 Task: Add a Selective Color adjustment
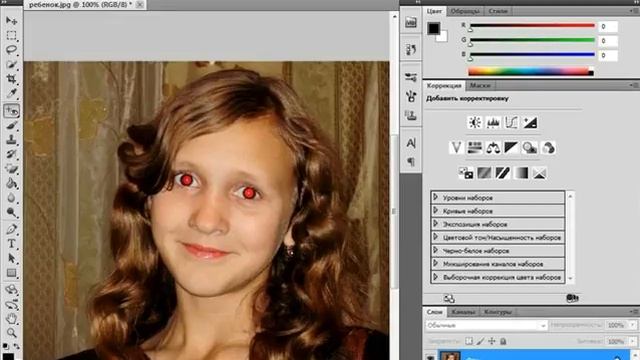tap(539, 173)
